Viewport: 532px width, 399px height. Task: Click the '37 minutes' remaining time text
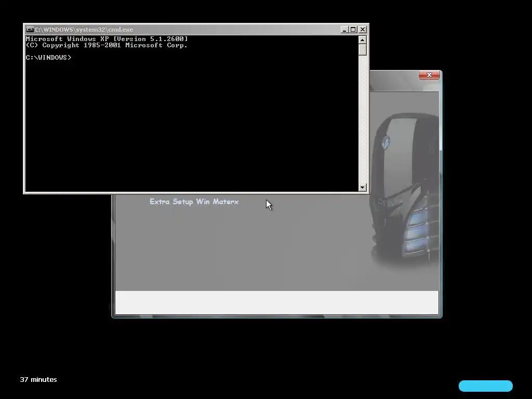pos(38,380)
